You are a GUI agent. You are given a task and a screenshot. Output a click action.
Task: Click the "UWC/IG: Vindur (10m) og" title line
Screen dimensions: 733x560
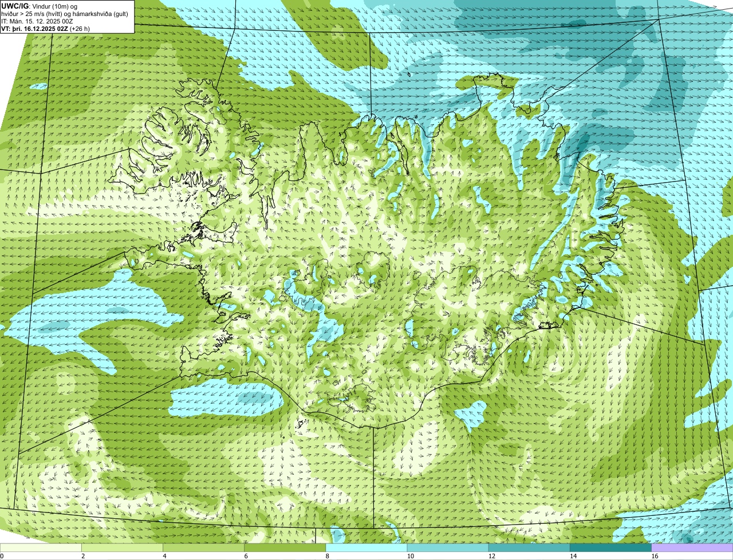[x=40, y=6]
